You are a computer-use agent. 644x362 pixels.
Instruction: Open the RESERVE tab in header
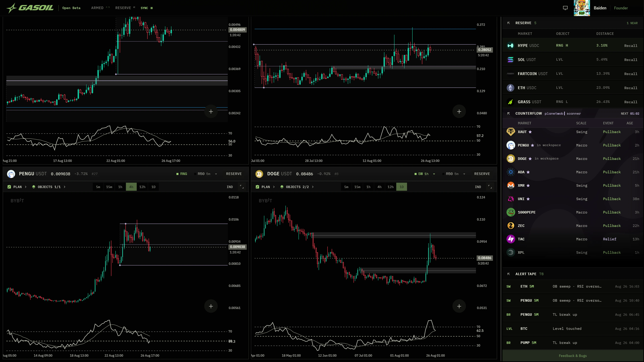point(125,8)
